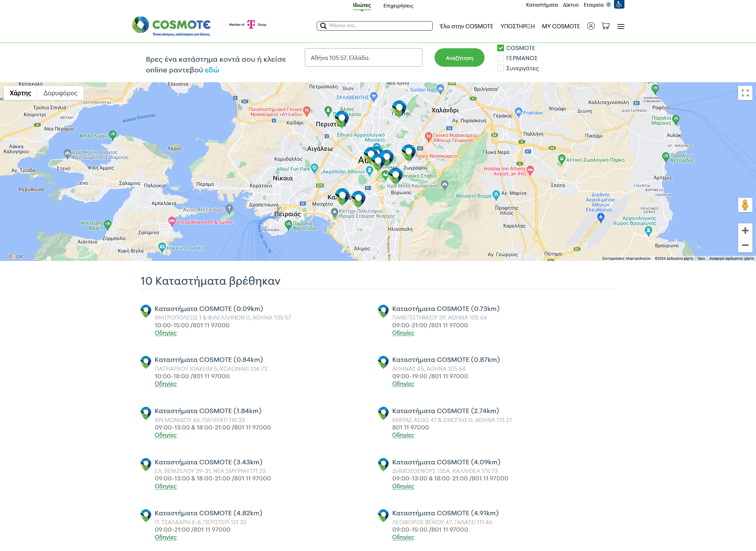The width and height of the screenshot is (756, 551).
Task: Select the Street View pegman
Action: click(x=745, y=205)
